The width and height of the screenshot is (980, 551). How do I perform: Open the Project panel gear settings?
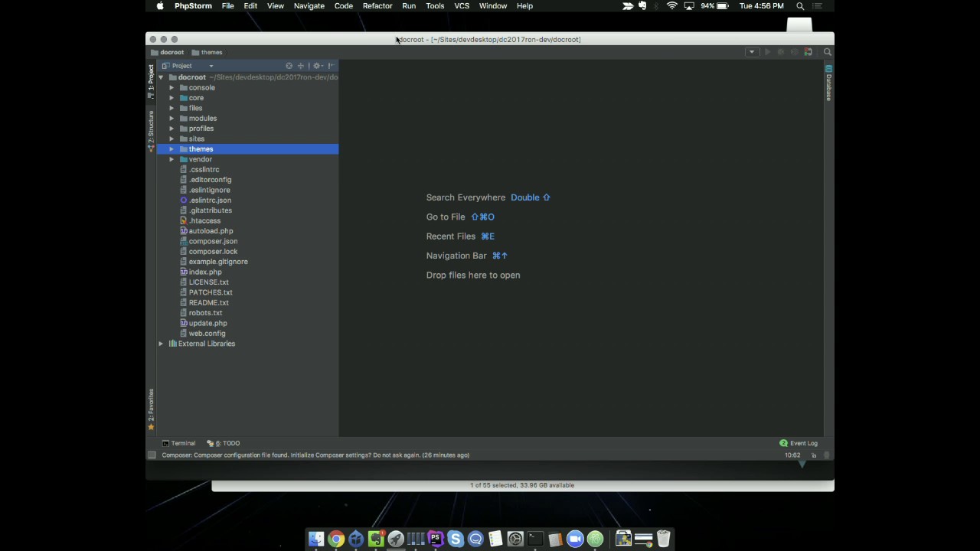point(317,66)
